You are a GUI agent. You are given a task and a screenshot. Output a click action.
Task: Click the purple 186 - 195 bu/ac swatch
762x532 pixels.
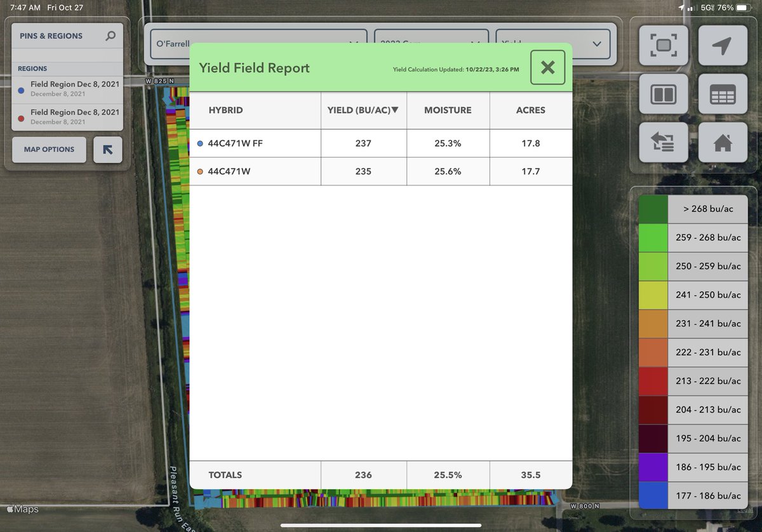pos(653,467)
